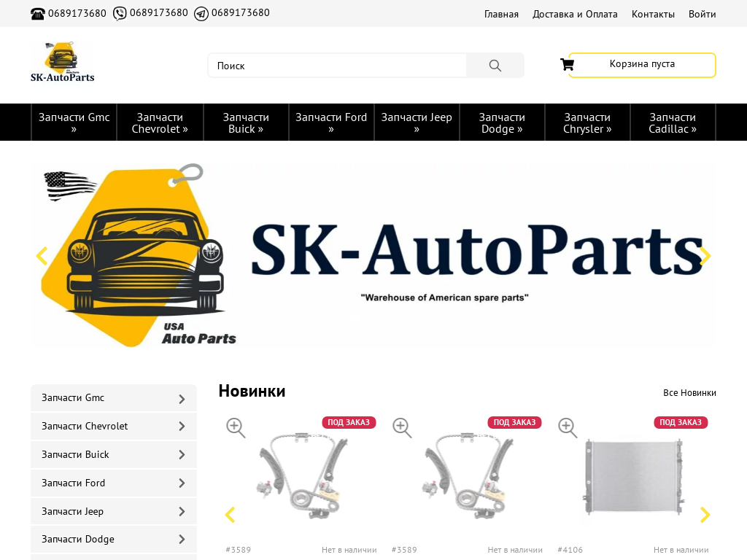The width and height of the screenshot is (747, 560).
Task: Zoom the #4106 radiator product image
Action: click(568, 427)
